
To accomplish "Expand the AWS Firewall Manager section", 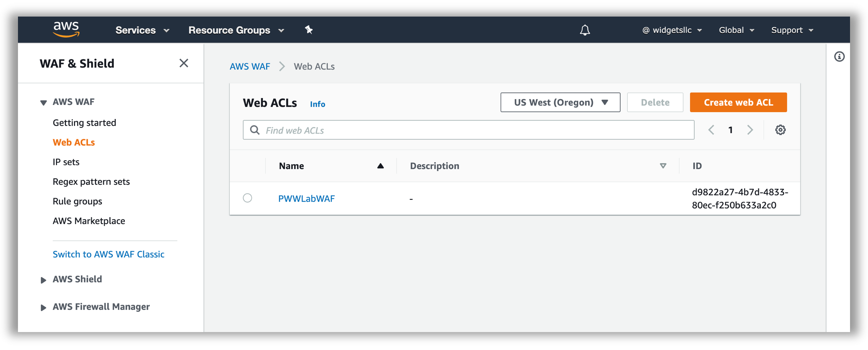I will pos(44,308).
